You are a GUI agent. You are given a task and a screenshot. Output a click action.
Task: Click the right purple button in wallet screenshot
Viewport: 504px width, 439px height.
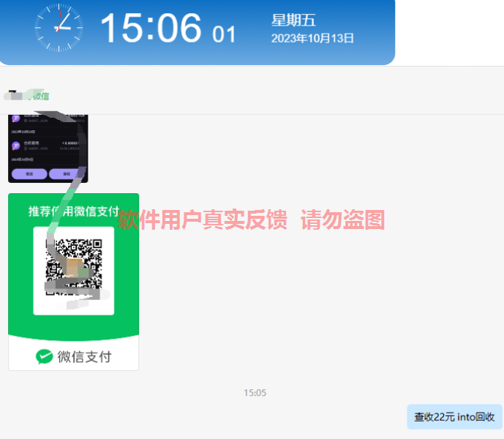(x=67, y=174)
